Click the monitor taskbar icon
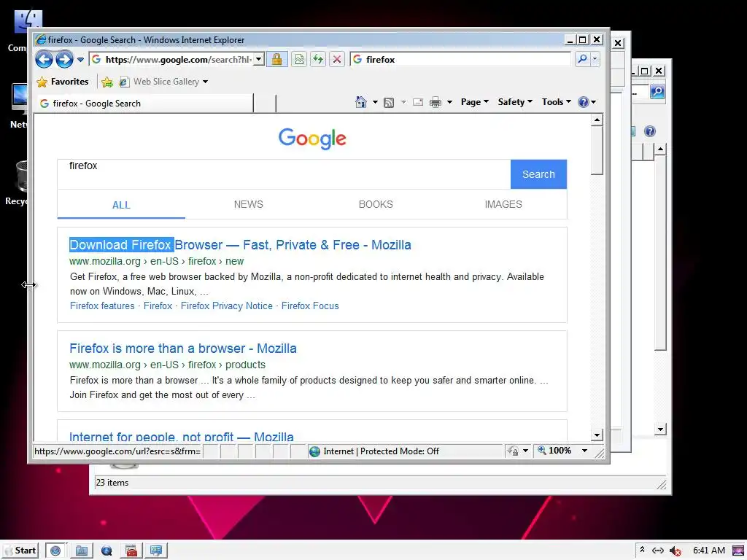The image size is (747, 560). (156, 551)
